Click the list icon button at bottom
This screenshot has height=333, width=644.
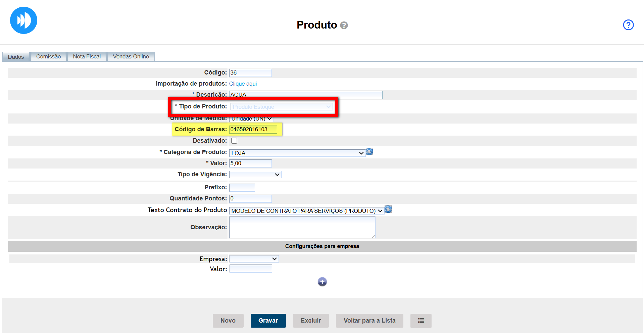click(421, 321)
